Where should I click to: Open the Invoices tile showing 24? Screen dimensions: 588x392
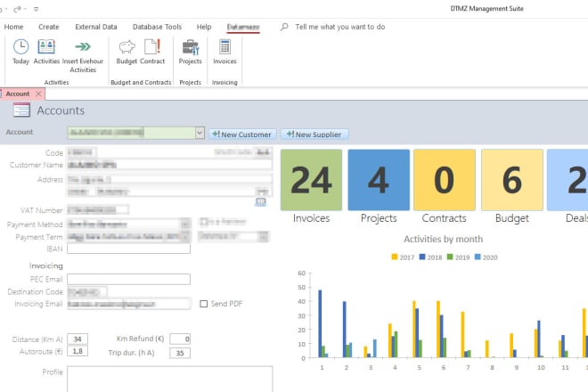click(x=311, y=180)
